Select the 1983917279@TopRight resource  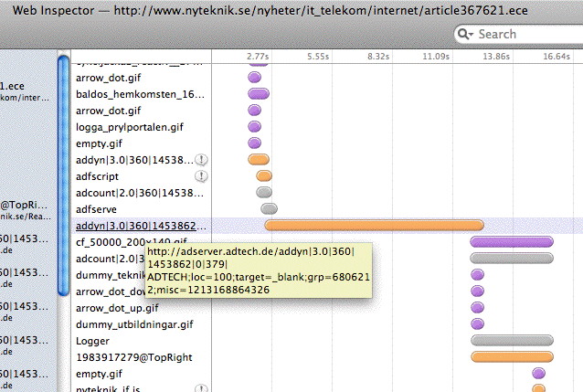click(x=131, y=357)
